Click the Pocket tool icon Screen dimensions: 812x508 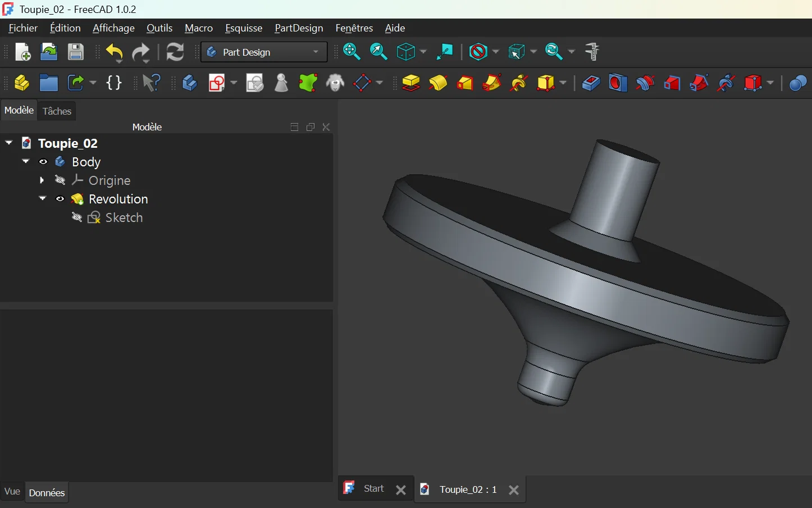pos(590,83)
